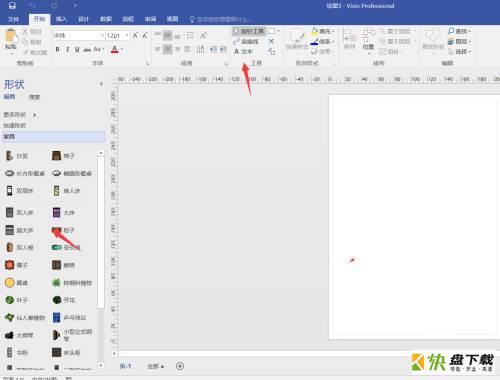Switch to the 视图 View tab
The width and height of the screenshot is (500, 380).
[172, 19]
